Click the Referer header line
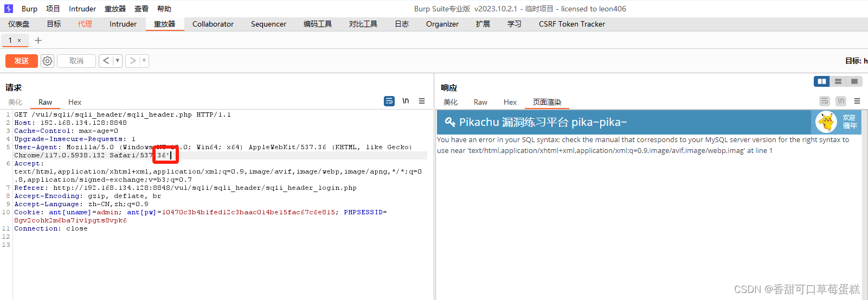 (185, 188)
